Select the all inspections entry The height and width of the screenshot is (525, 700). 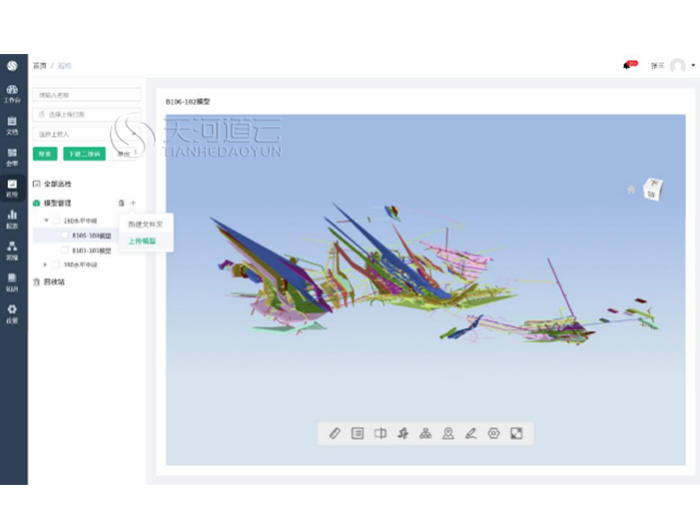52,184
